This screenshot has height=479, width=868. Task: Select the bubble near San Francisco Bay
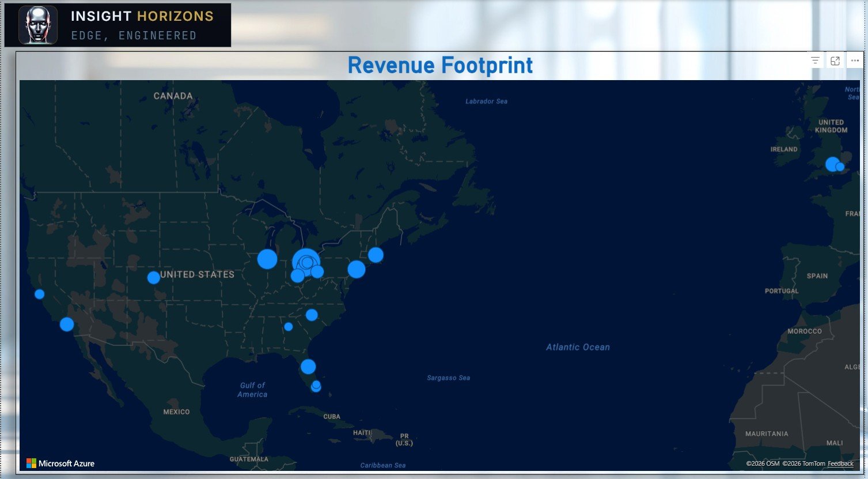pyautogui.click(x=40, y=294)
